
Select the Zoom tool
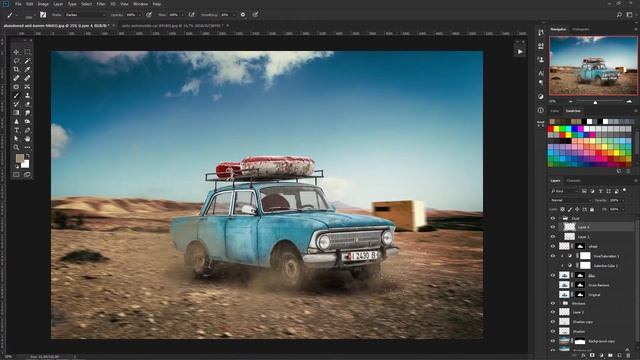click(16, 147)
